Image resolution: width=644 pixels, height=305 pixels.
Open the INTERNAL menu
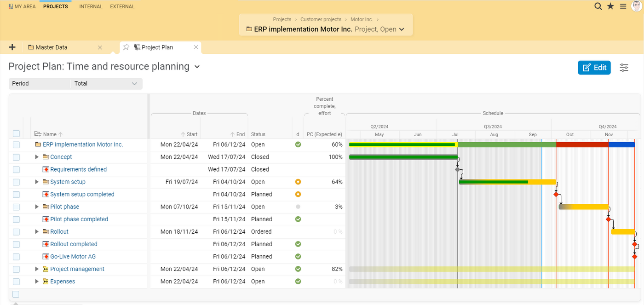[x=91, y=6]
